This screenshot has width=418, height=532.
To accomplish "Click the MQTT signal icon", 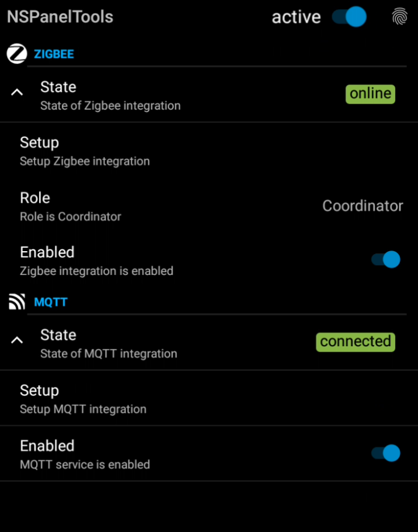I will click(17, 302).
